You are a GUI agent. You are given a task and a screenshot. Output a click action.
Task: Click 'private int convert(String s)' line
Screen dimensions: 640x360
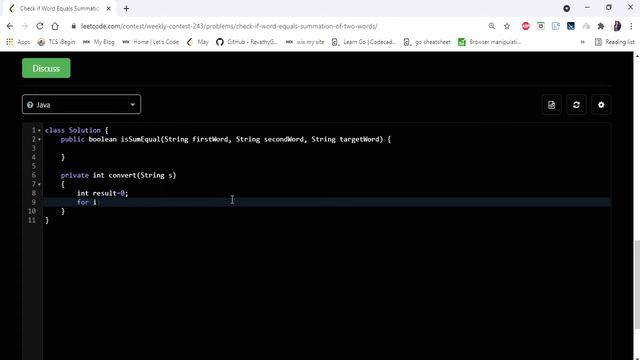click(x=118, y=175)
